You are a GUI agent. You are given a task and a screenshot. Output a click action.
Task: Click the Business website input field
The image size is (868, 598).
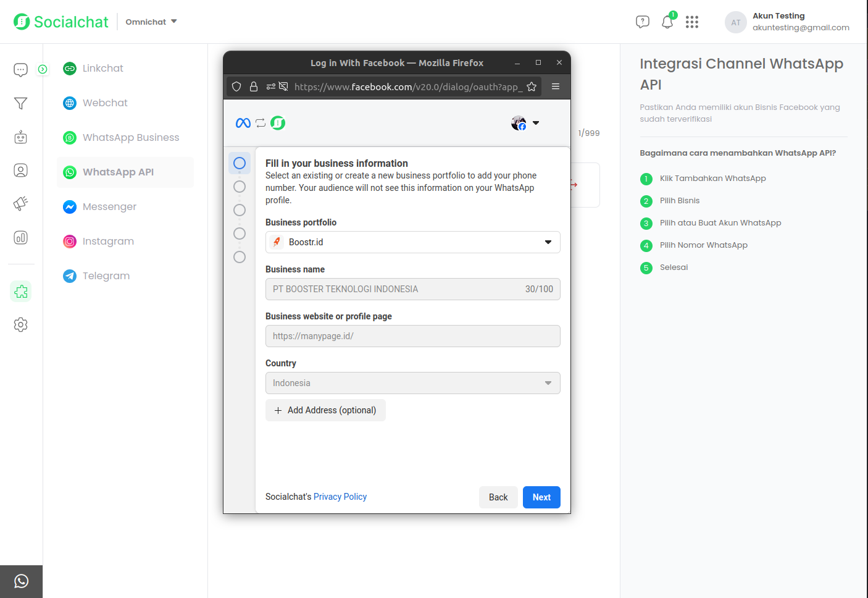(412, 336)
